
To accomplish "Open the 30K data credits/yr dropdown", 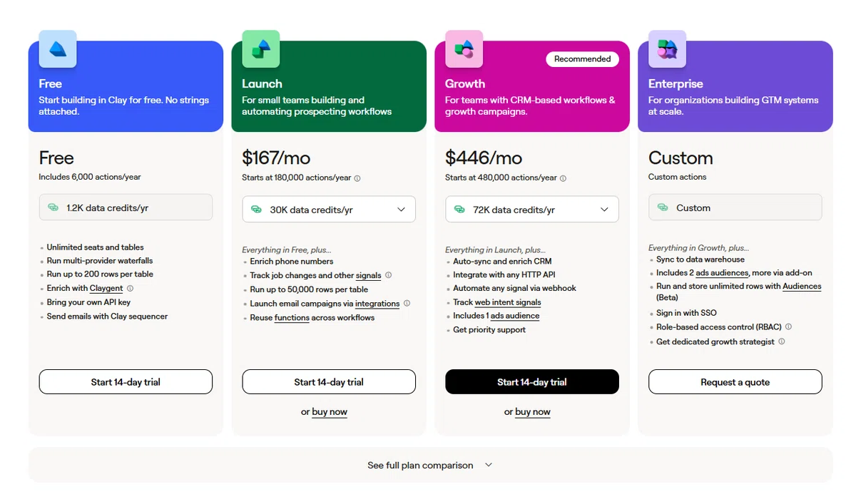I will tap(329, 210).
